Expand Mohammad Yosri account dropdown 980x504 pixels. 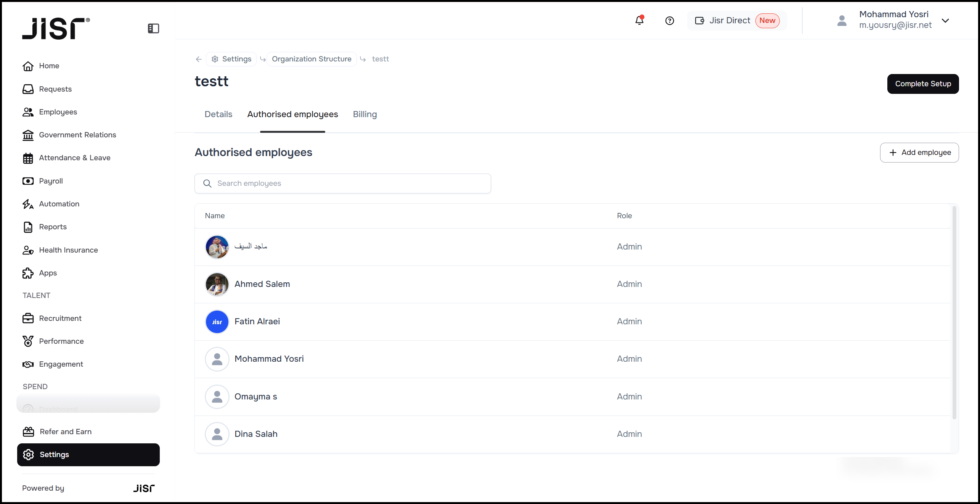click(x=945, y=21)
